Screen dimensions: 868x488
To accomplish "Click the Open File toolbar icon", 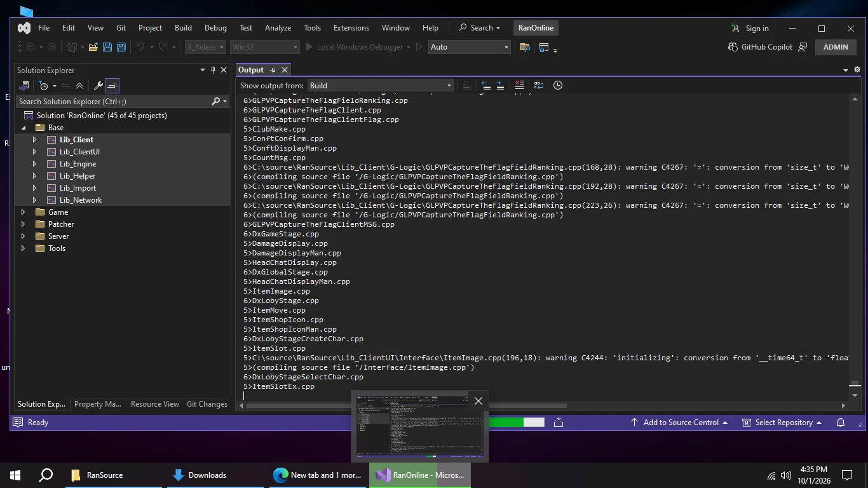I will [x=93, y=47].
